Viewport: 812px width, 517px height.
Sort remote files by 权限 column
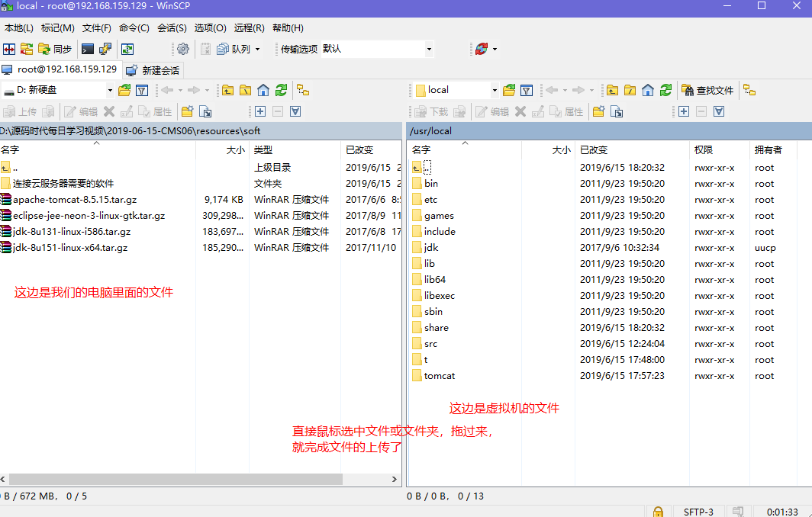point(720,149)
